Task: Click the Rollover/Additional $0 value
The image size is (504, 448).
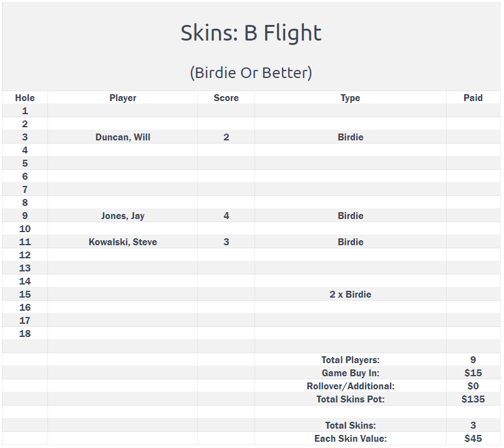Action: tap(473, 386)
